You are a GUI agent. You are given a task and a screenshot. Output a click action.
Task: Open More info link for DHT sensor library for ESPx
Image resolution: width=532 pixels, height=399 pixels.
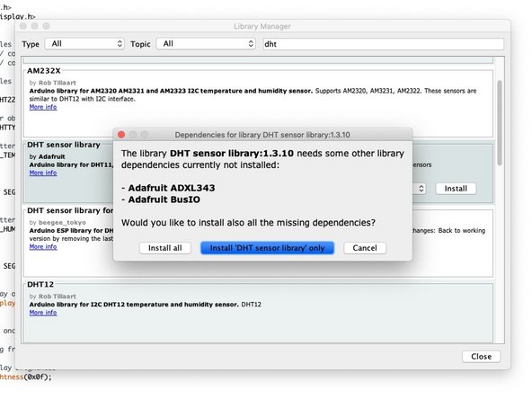click(x=43, y=246)
